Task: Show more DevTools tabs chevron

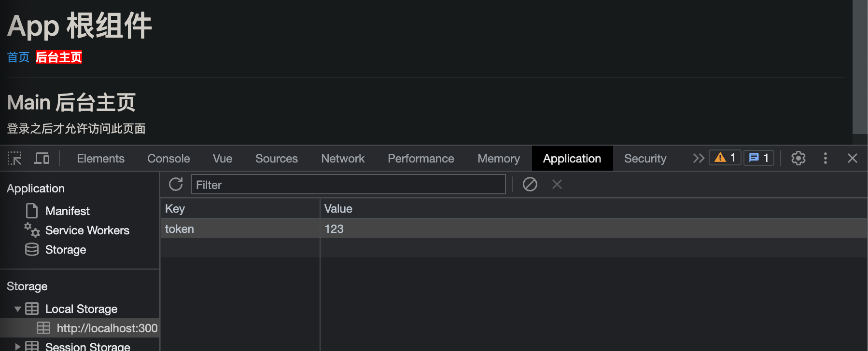Action: [x=698, y=158]
